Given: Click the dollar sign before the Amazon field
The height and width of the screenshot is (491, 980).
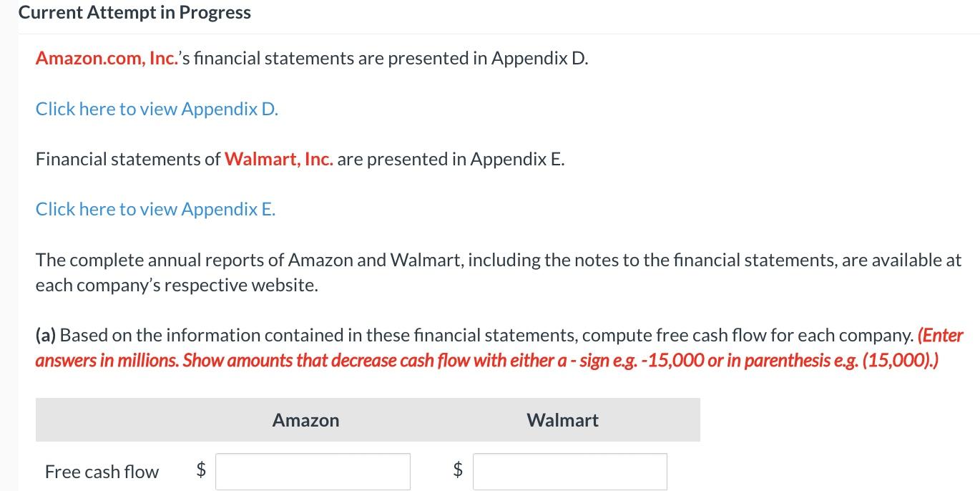Looking at the screenshot, I should [201, 471].
